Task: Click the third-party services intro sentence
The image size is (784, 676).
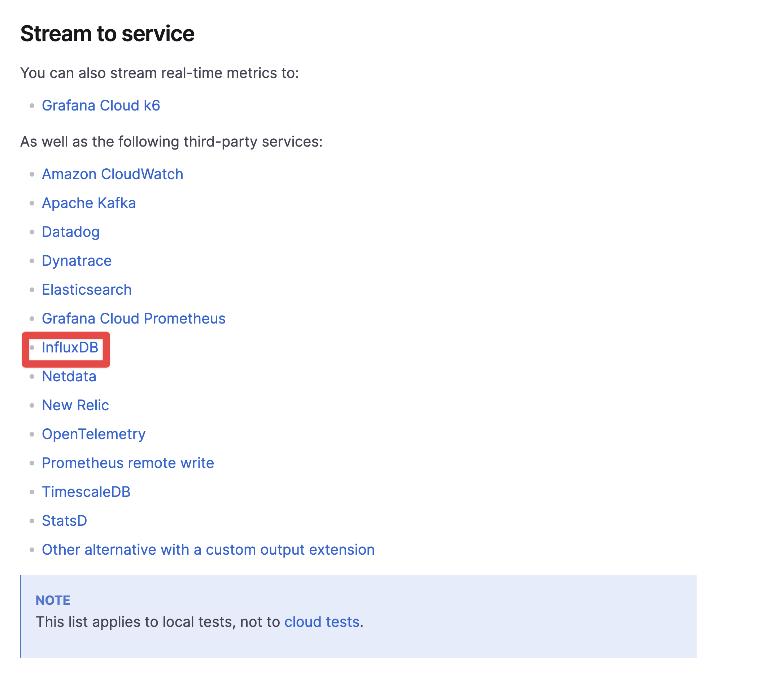Action: pyautogui.click(x=171, y=142)
